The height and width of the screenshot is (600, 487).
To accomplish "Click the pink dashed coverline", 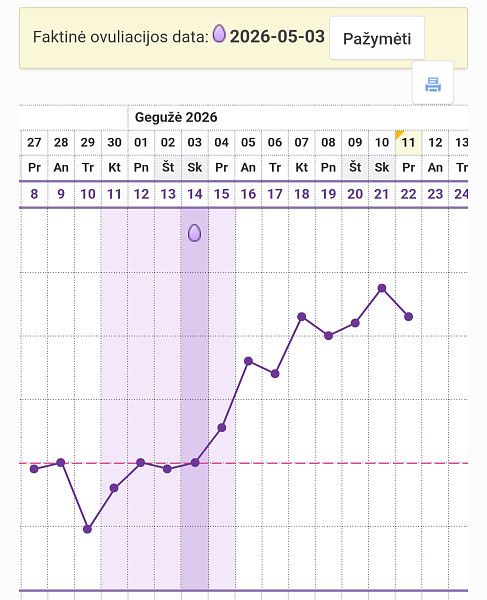I will [243, 463].
